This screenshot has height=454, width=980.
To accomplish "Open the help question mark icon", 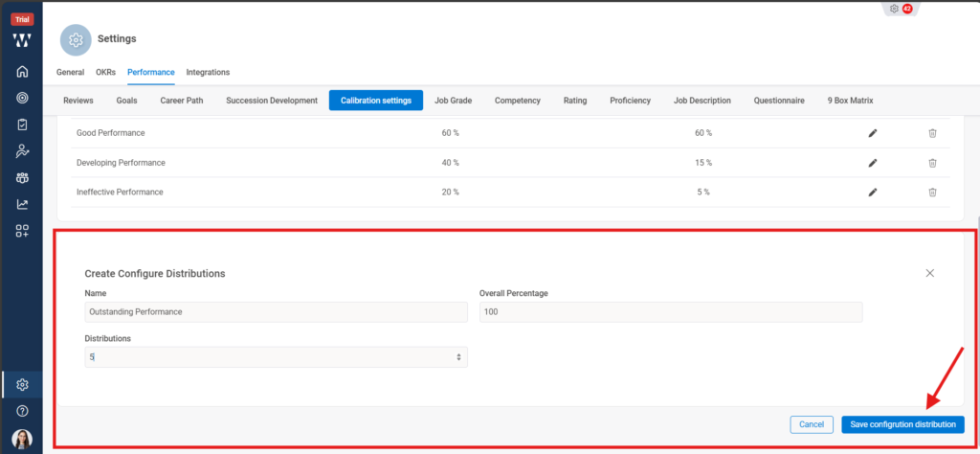I will coord(22,411).
